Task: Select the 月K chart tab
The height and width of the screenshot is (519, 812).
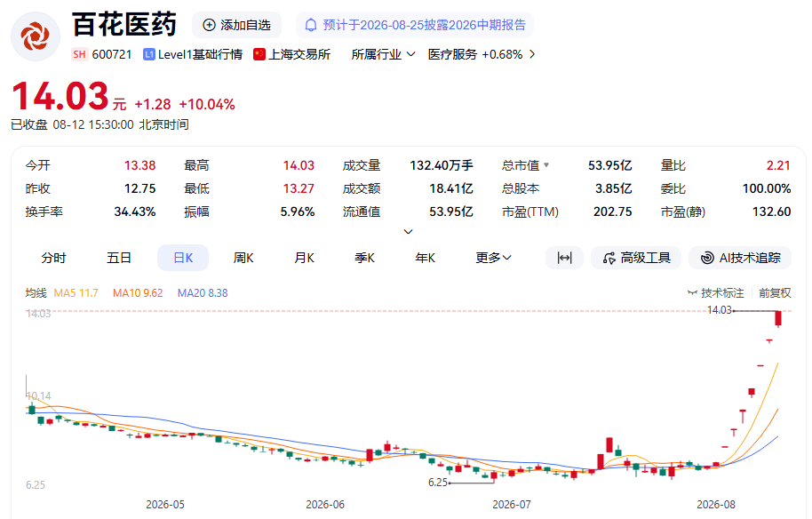Action: 305,258
